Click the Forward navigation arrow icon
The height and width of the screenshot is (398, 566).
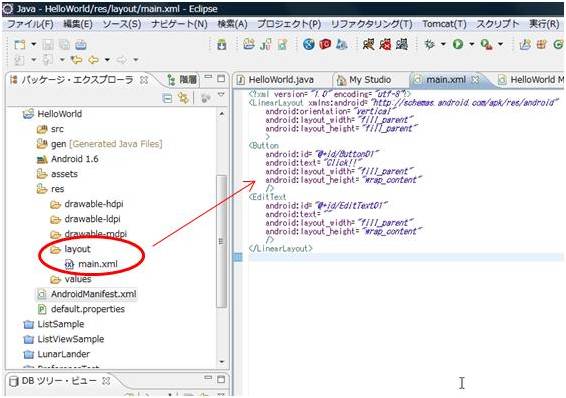click(x=122, y=60)
